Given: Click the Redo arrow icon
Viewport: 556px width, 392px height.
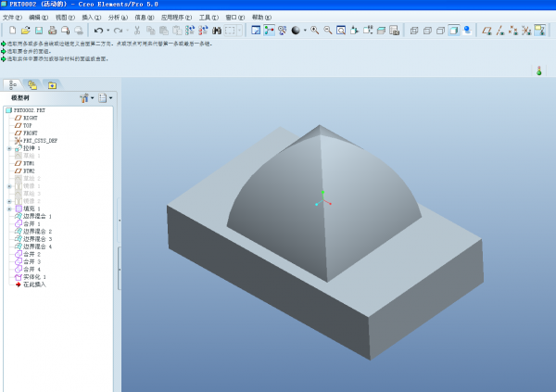Looking at the screenshot, I should [118, 31].
